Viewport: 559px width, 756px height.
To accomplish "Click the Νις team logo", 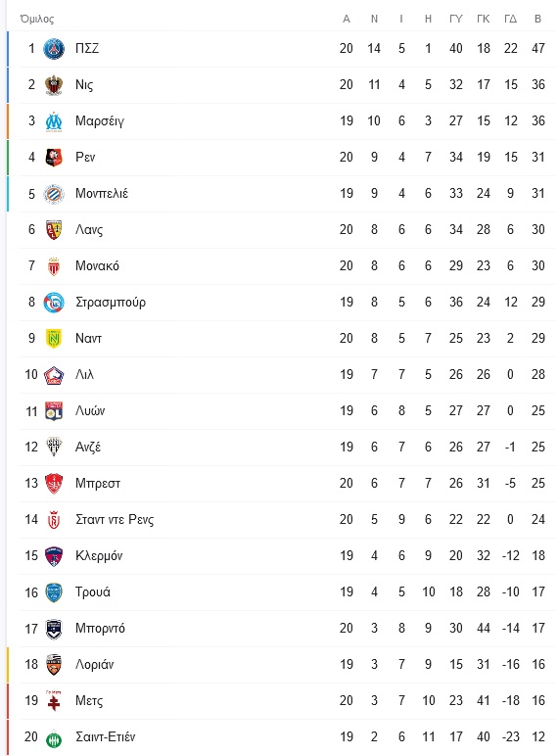I will coord(54,85).
